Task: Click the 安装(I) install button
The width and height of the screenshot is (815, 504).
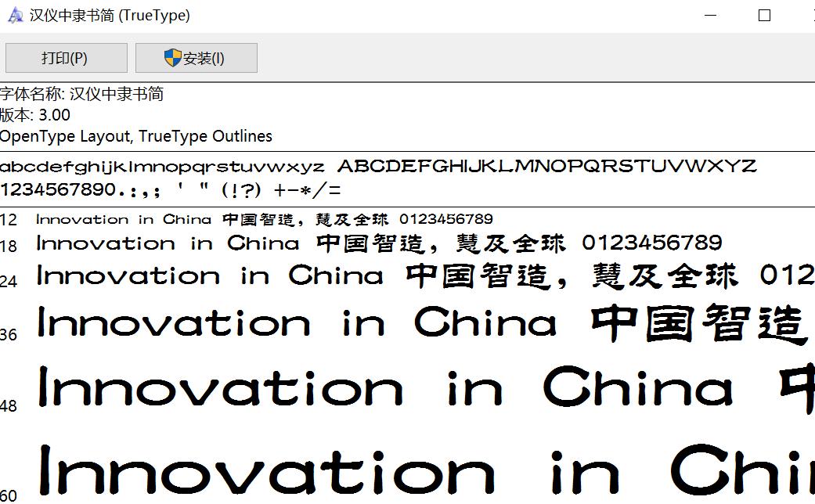Action: 196,59
